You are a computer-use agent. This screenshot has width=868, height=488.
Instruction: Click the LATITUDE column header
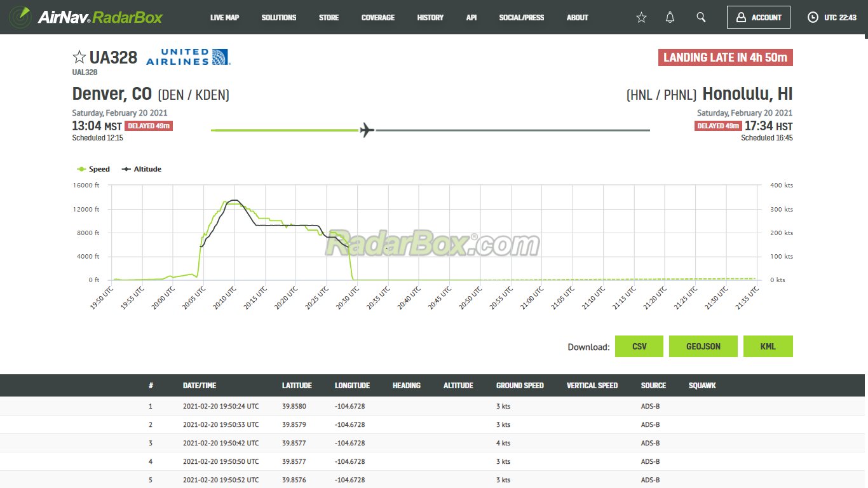tap(297, 386)
